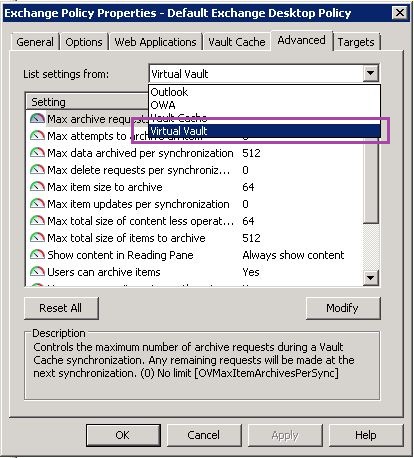
Task: Click value 64 for Max item size to archive
Action: click(x=248, y=187)
